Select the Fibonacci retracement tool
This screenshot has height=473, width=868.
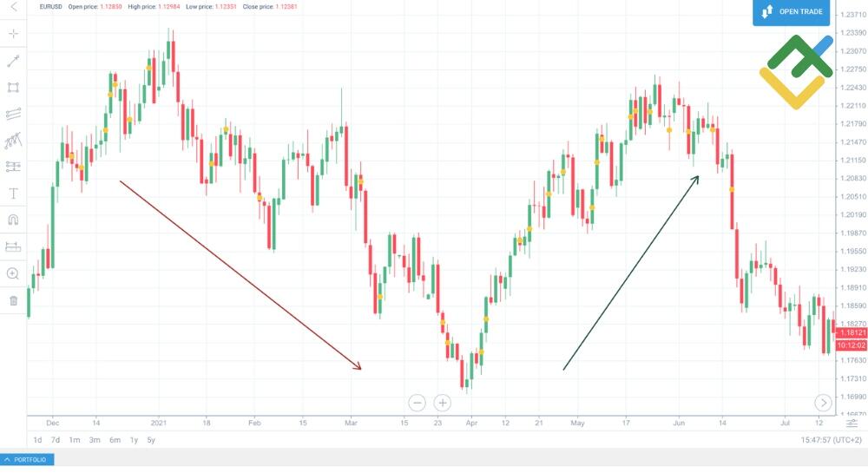pos(13,167)
